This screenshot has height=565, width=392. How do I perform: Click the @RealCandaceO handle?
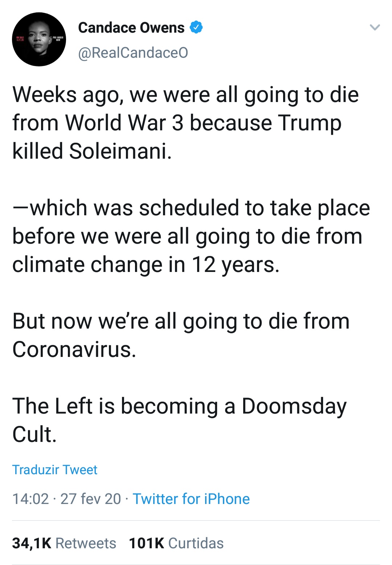click(133, 53)
